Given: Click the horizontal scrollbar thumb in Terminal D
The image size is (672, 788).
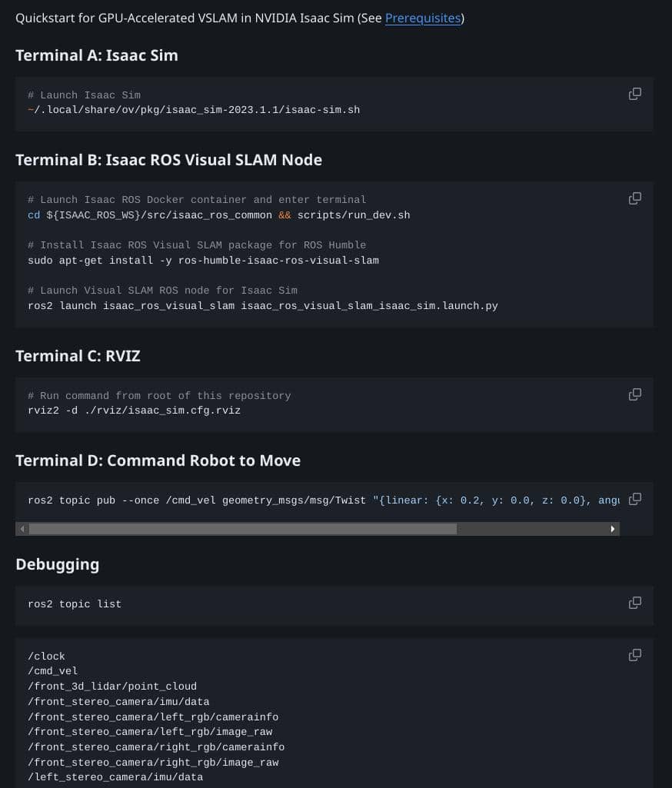Looking at the screenshot, I should click(242, 529).
